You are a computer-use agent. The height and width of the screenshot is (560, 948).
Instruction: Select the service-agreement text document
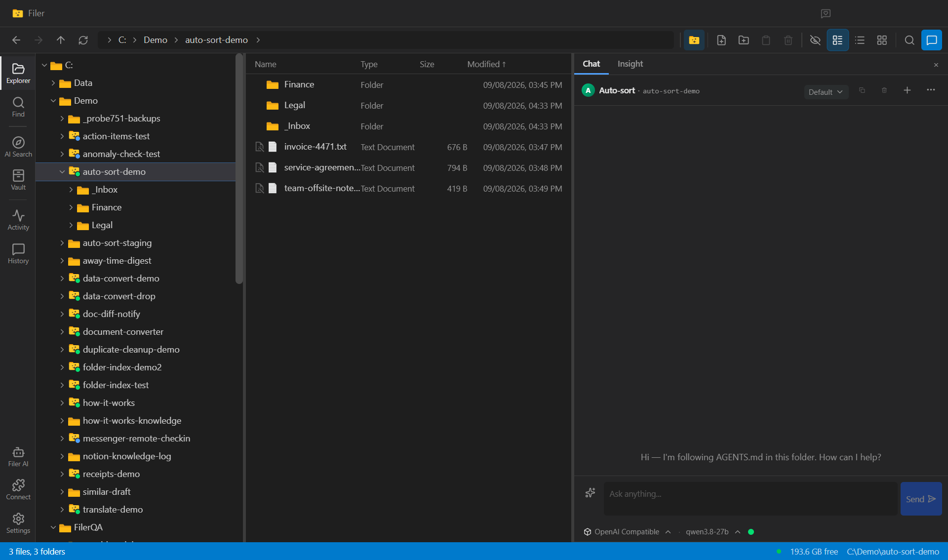[408, 168]
